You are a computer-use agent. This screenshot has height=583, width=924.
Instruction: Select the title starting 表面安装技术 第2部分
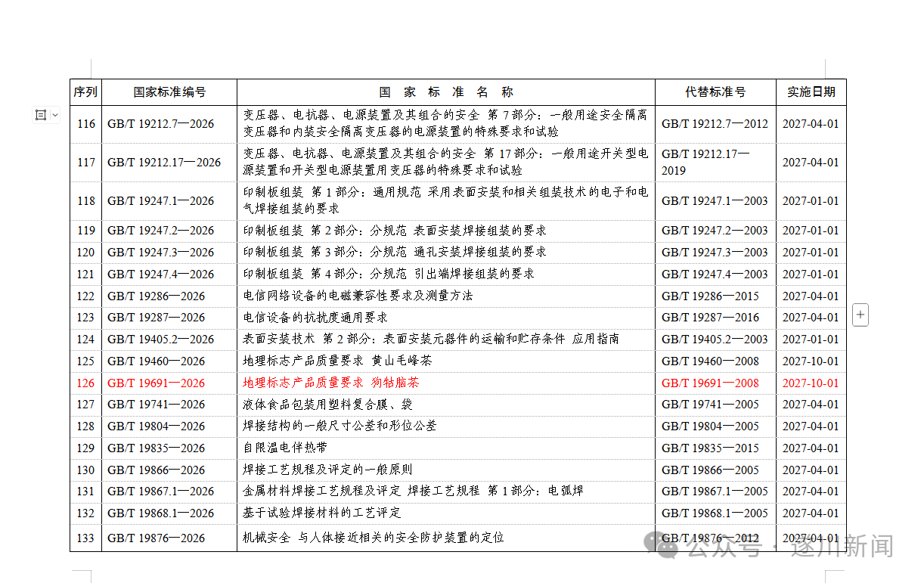tap(431, 339)
